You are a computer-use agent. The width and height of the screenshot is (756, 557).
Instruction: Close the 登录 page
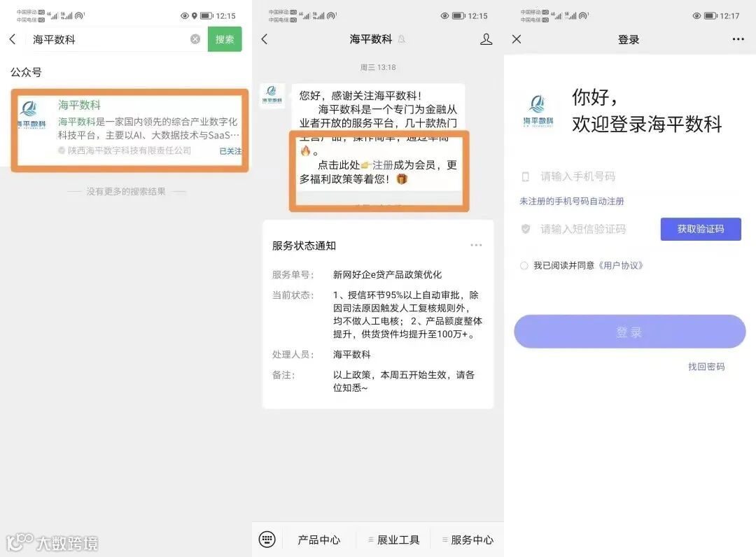tap(517, 39)
